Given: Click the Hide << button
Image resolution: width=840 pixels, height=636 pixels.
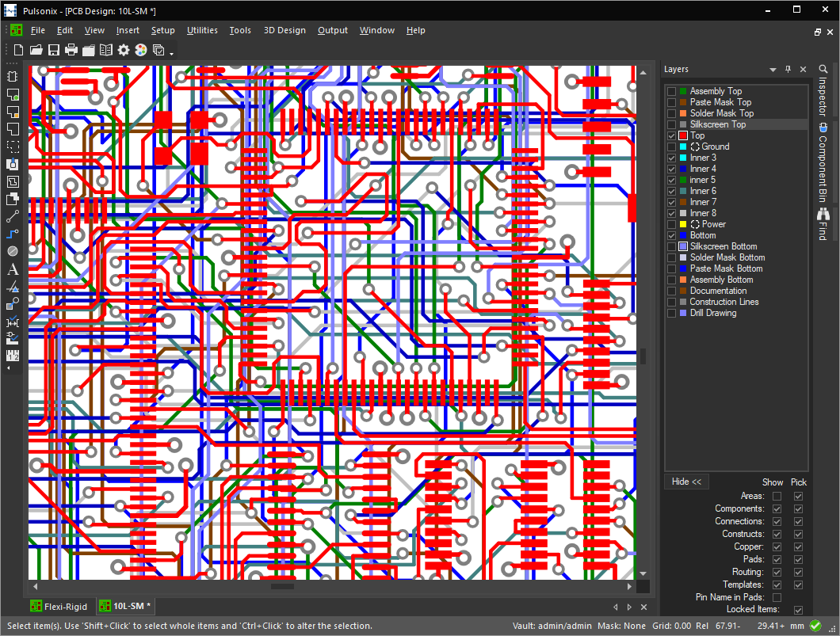Looking at the screenshot, I should pyautogui.click(x=686, y=482).
